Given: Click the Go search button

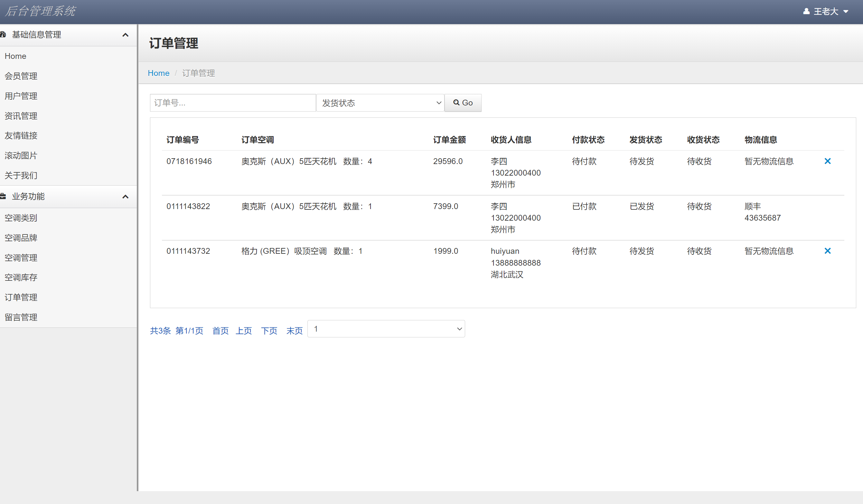Looking at the screenshot, I should pyautogui.click(x=463, y=103).
